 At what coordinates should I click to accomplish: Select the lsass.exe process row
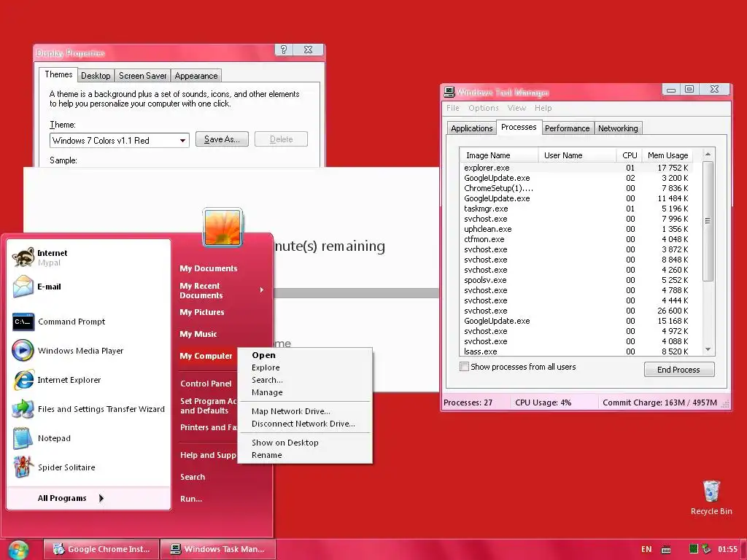576,351
